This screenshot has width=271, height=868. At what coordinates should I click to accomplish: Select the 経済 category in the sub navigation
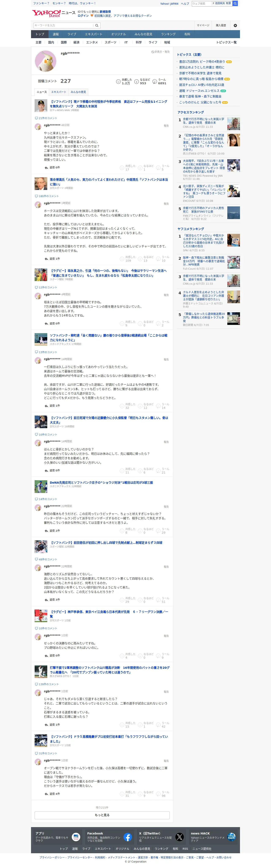[77, 42]
